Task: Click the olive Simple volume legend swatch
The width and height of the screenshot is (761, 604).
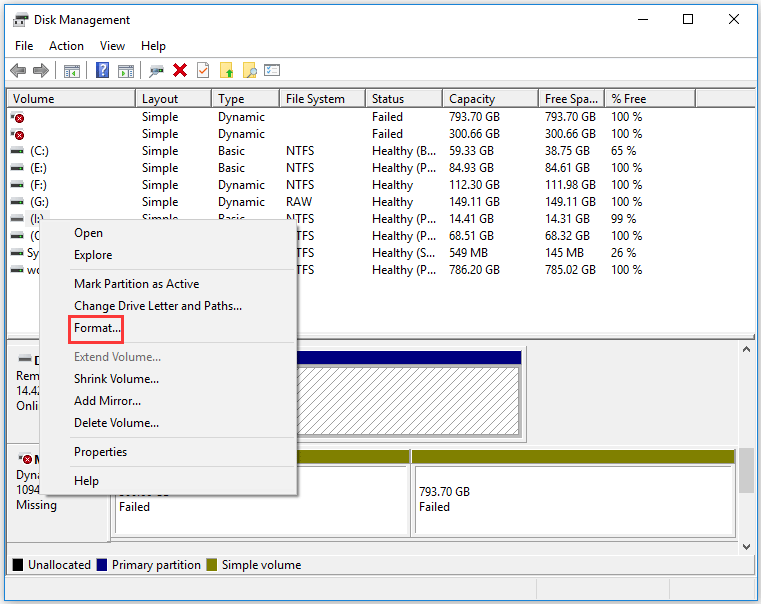Action: [212, 565]
